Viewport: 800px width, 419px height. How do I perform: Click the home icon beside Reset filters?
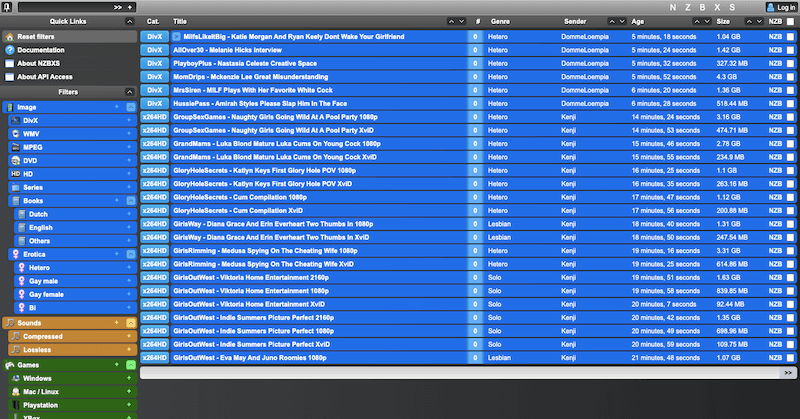point(9,36)
